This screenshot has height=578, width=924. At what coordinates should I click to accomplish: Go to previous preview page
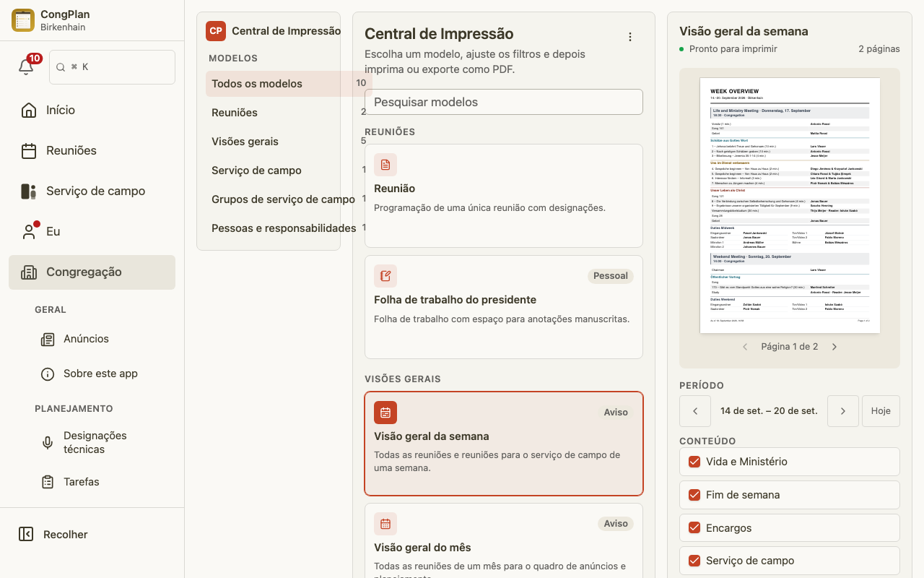pos(746,347)
